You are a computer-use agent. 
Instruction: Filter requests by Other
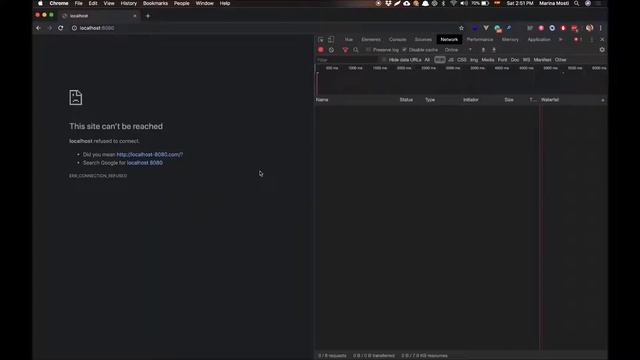(560, 60)
